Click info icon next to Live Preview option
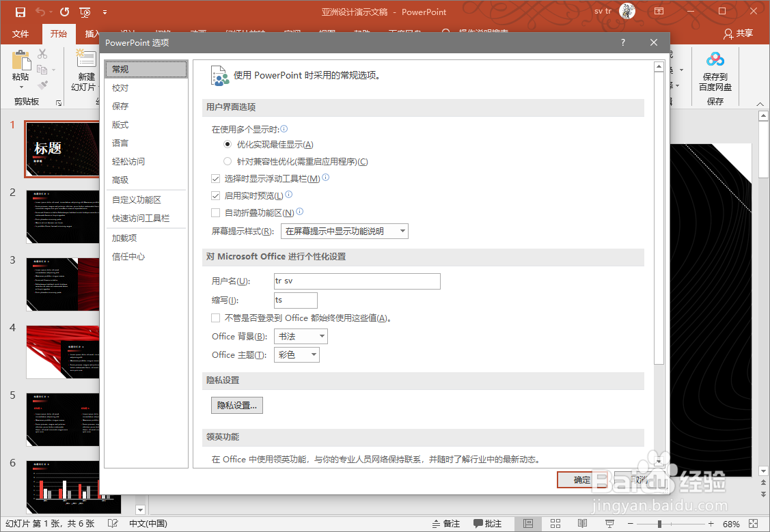 point(289,195)
